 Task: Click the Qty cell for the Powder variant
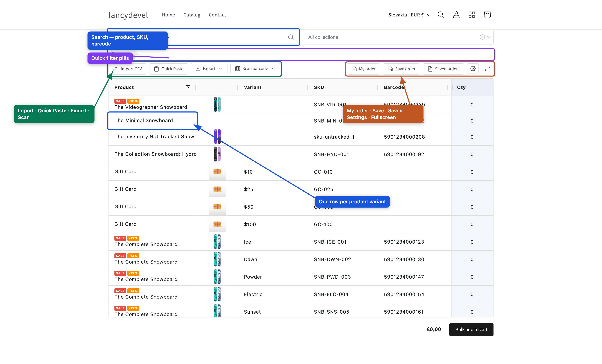tap(472, 277)
